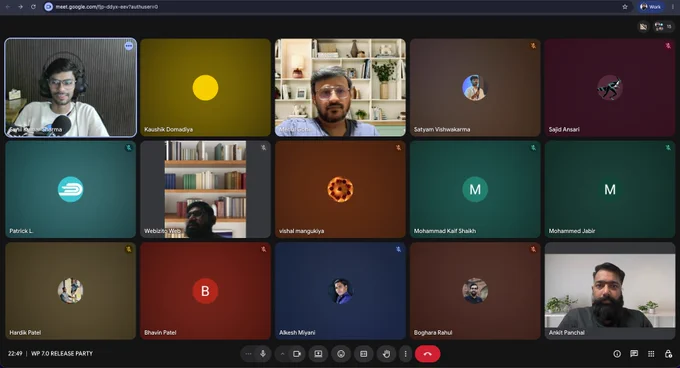Click the red B avatar of Bhavin Patel

click(205, 291)
